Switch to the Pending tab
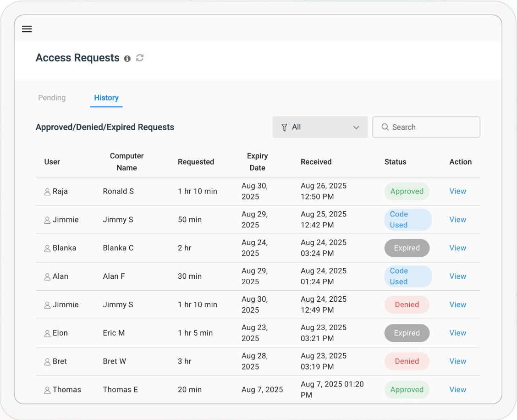 click(x=52, y=98)
